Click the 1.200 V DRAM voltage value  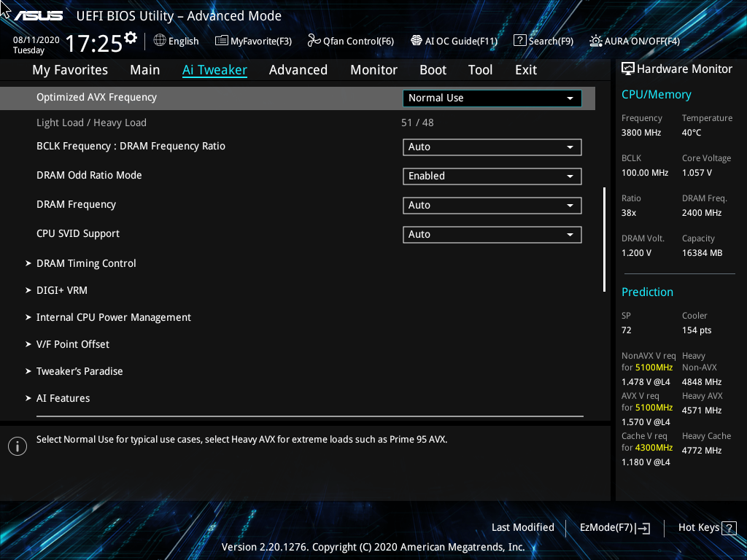coord(636,253)
